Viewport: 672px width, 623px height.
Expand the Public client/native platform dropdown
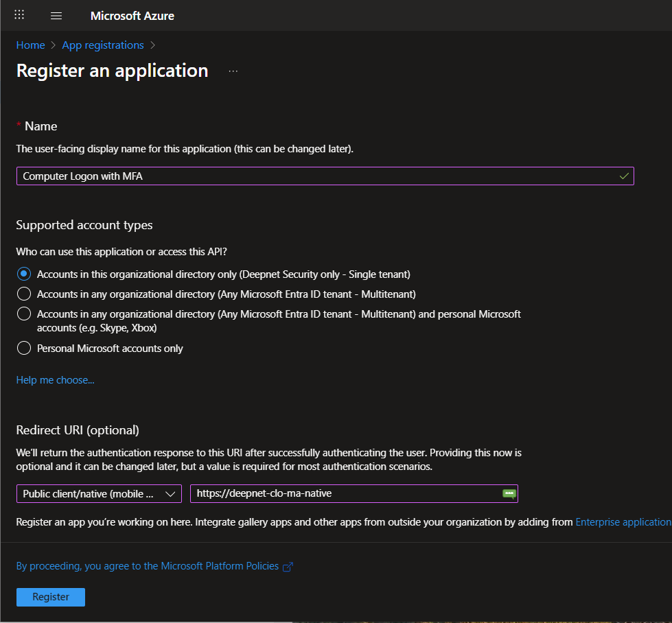99,493
